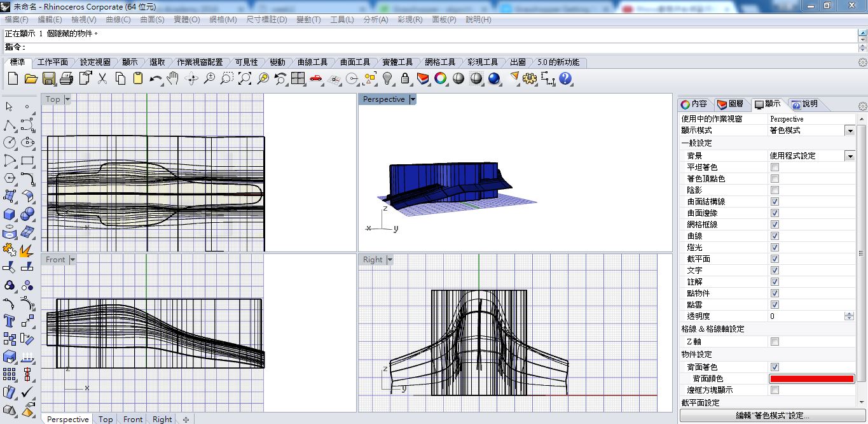Select the Text object tool in sidebar
The width and height of the screenshot is (868, 424).
point(10,320)
